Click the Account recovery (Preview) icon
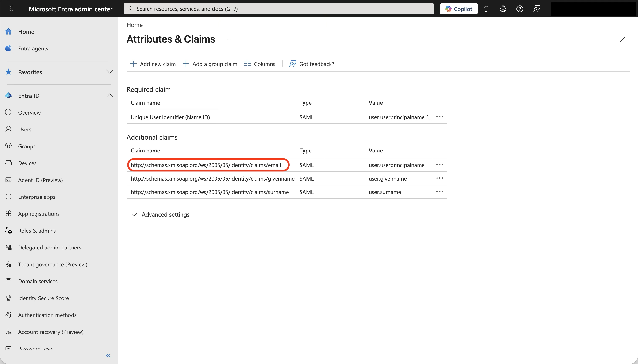The height and width of the screenshot is (364, 638). pos(8,332)
